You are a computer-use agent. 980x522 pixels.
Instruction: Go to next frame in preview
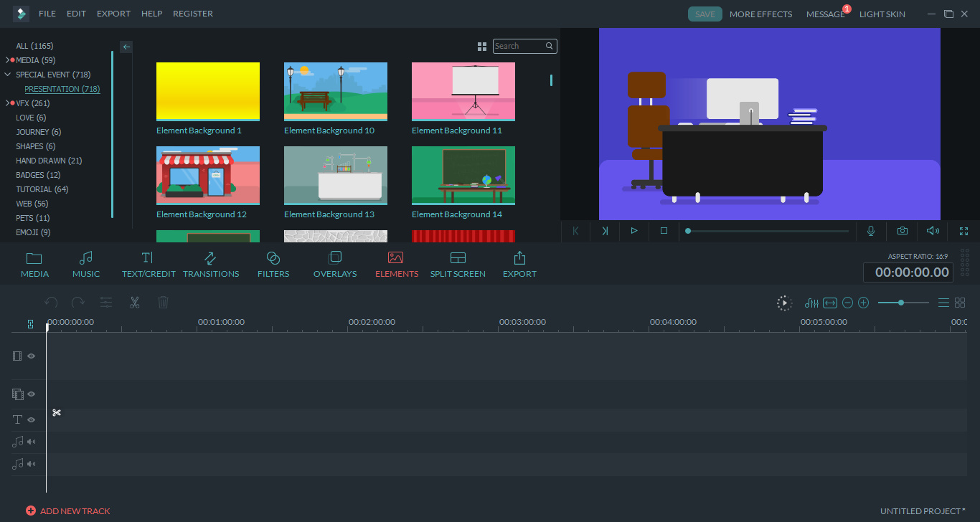(605, 231)
